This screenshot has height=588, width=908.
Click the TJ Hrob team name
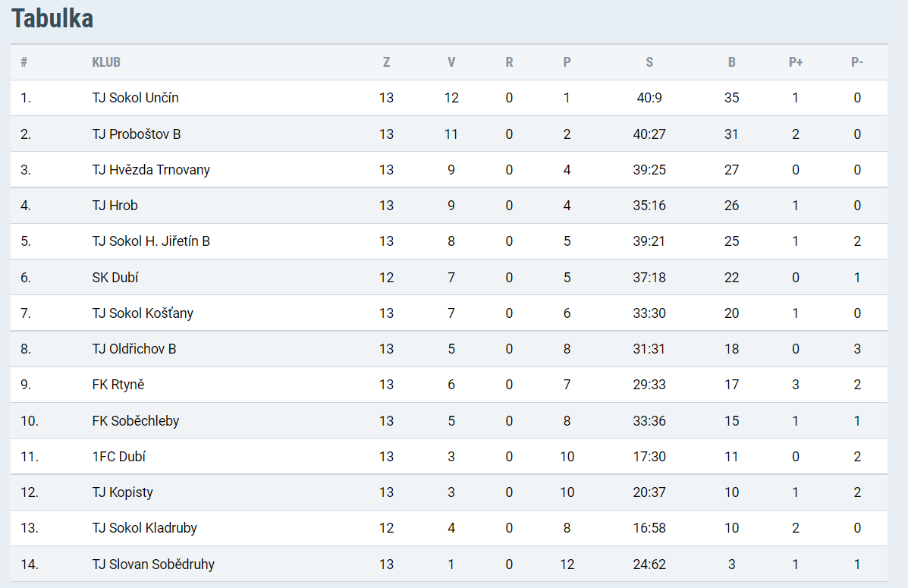pyautogui.click(x=115, y=206)
